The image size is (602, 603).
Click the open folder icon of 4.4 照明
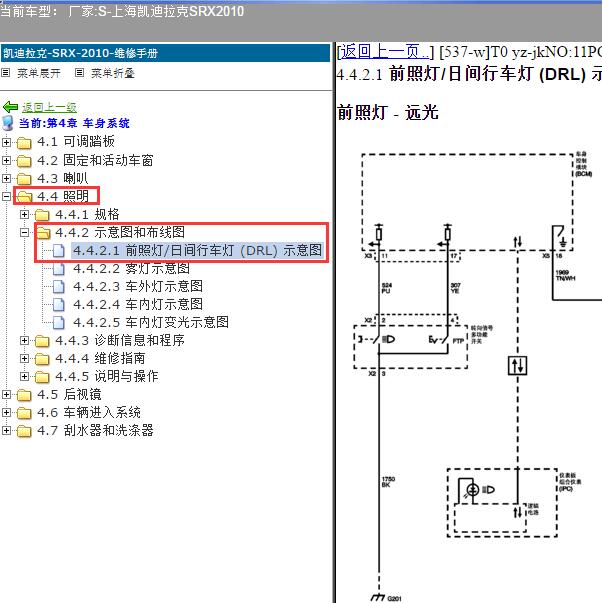pyautogui.click(x=24, y=197)
